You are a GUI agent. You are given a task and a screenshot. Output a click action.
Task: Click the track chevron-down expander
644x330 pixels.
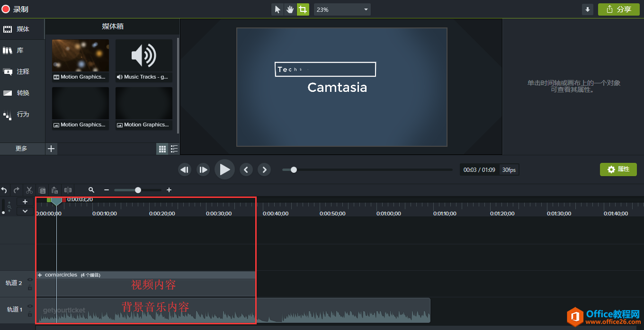tap(25, 211)
